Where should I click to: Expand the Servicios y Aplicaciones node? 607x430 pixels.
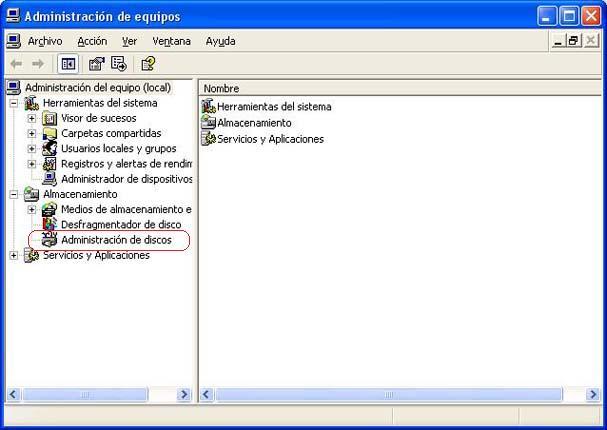14,255
